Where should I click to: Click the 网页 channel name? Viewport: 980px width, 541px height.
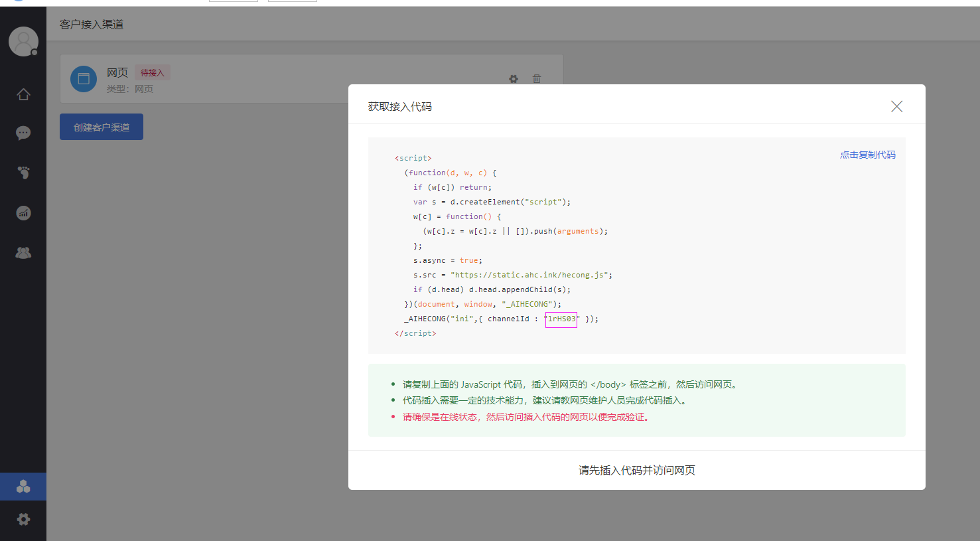(x=117, y=73)
